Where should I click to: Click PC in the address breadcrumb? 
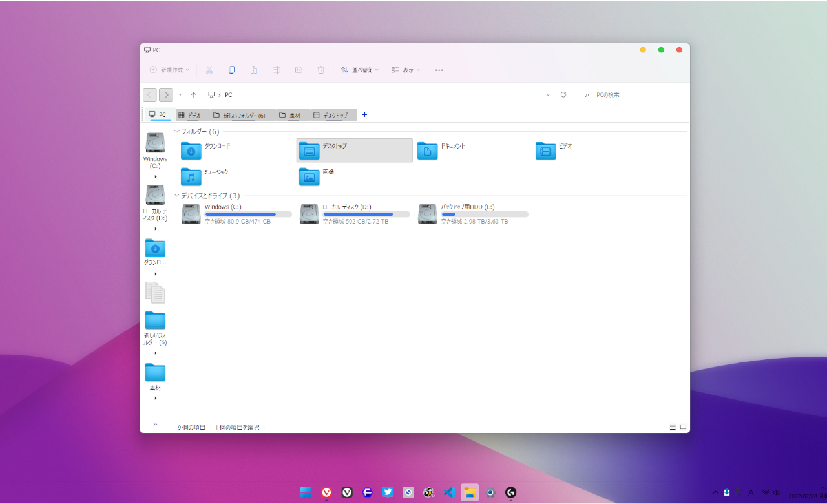(x=228, y=95)
